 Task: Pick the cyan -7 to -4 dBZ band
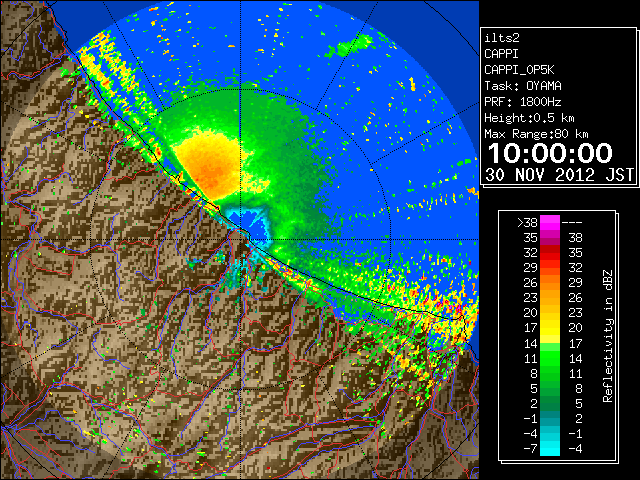[x=550, y=448]
